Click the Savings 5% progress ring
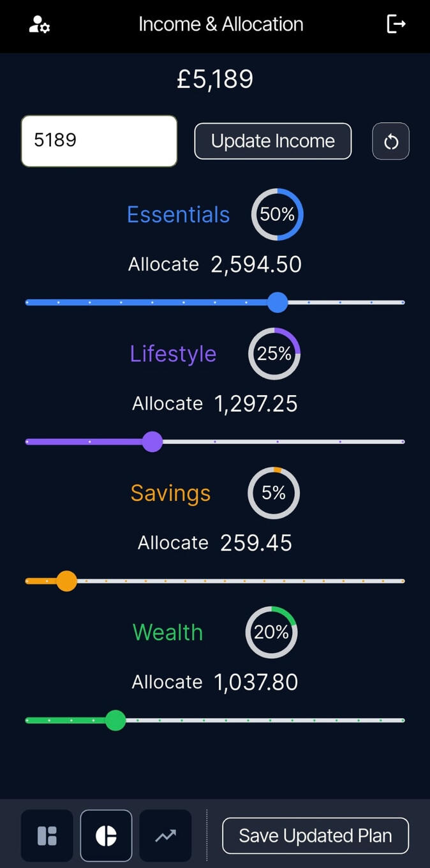430x868 pixels. coord(274,493)
